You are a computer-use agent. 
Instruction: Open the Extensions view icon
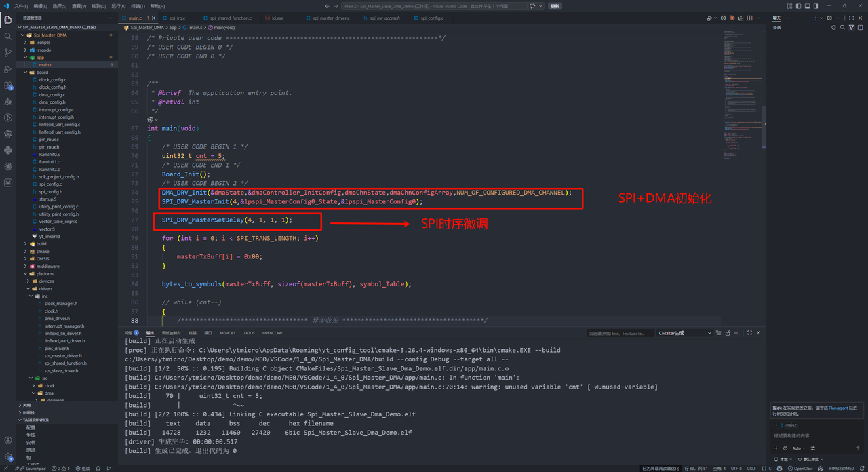pos(8,86)
